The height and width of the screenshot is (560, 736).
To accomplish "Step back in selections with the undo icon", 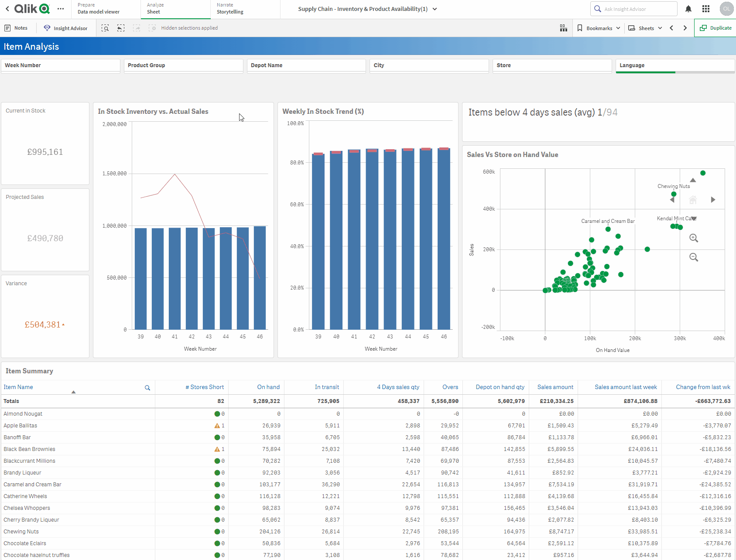I will 121,27.
